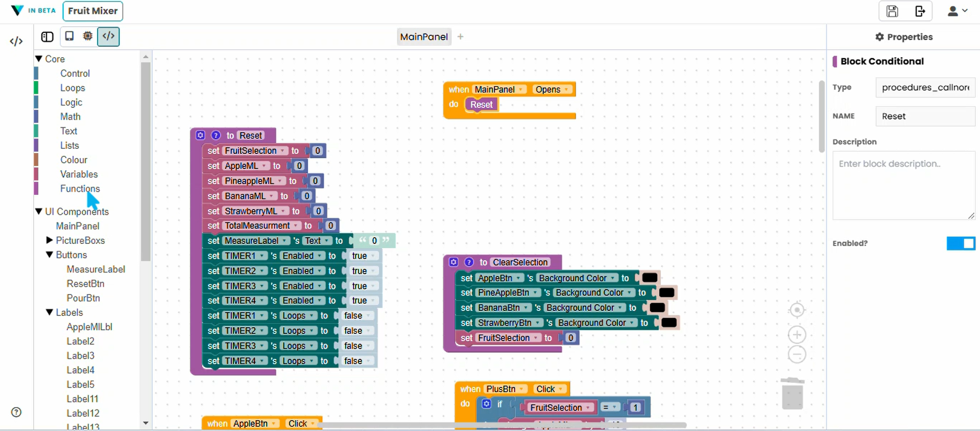The height and width of the screenshot is (431, 980).
Task: Select the blocks code view toolbar icon
Action: (x=108, y=36)
